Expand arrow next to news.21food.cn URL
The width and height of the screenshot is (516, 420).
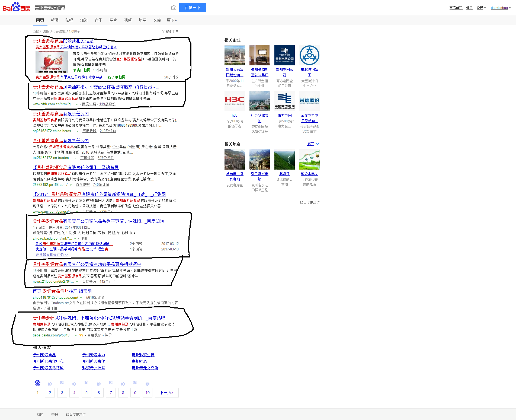77,282
